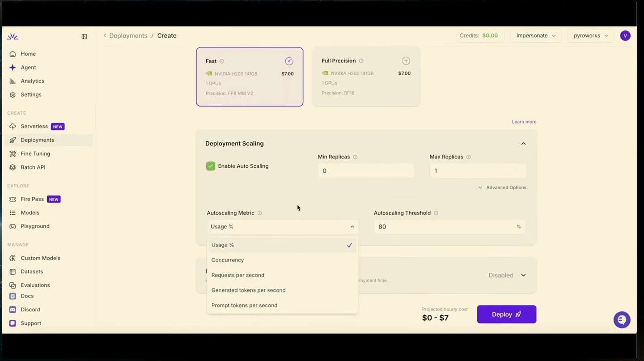Collapse the Deployment Scaling section
Image resolution: width=644 pixels, height=361 pixels.
pos(523,144)
